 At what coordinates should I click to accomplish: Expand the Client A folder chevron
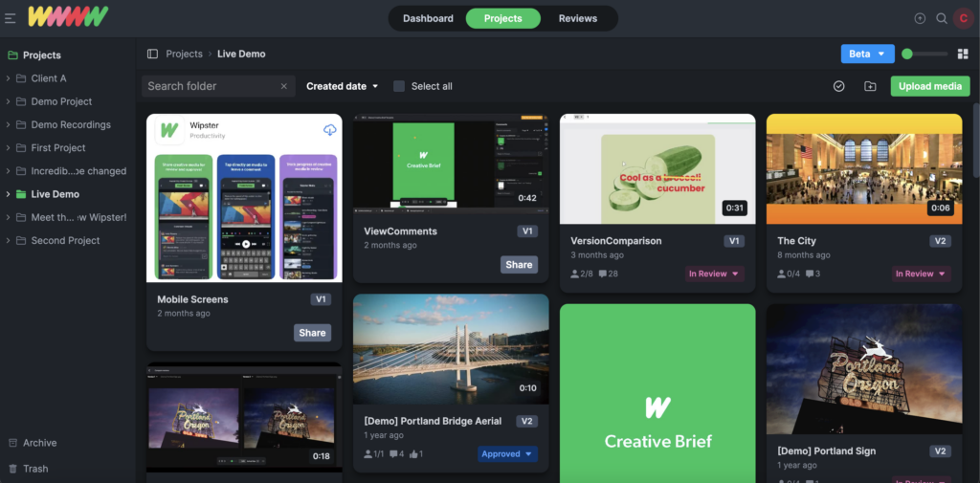tap(9, 78)
